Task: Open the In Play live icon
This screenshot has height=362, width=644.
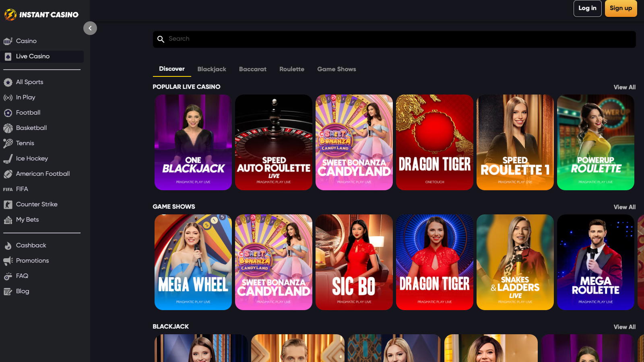Action: coord(8,97)
